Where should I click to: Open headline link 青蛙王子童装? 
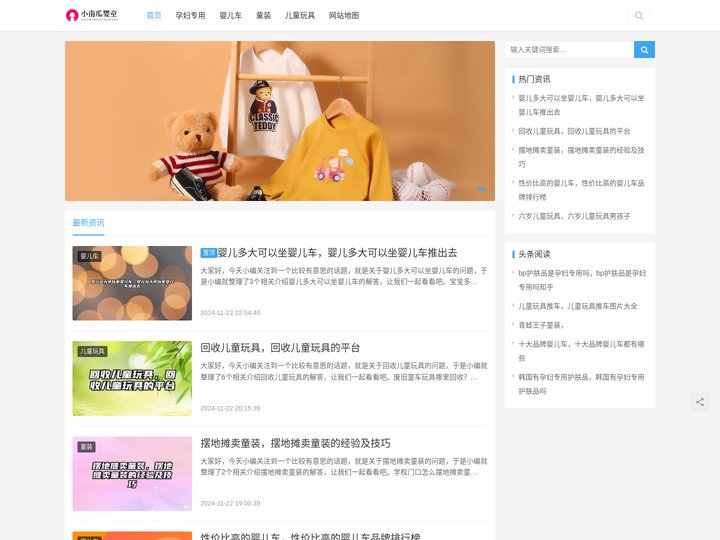pyautogui.click(x=540, y=325)
